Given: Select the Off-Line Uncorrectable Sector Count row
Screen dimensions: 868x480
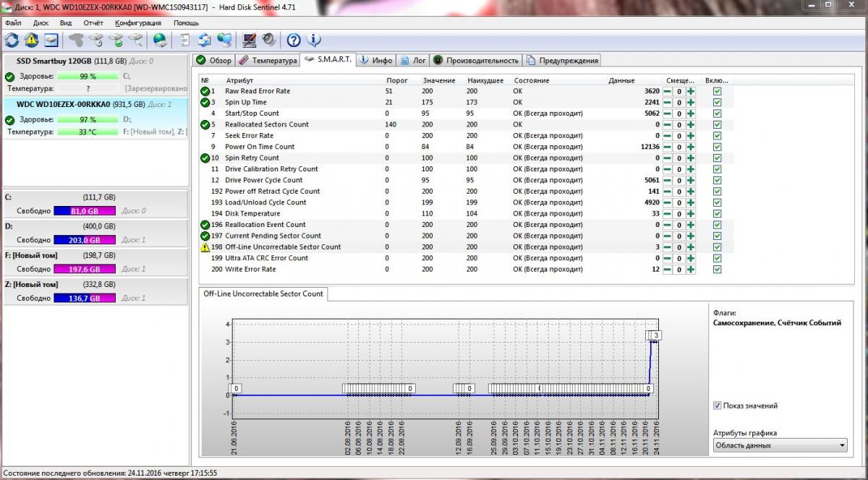Looking at the screenshot, I should point(282,247).
